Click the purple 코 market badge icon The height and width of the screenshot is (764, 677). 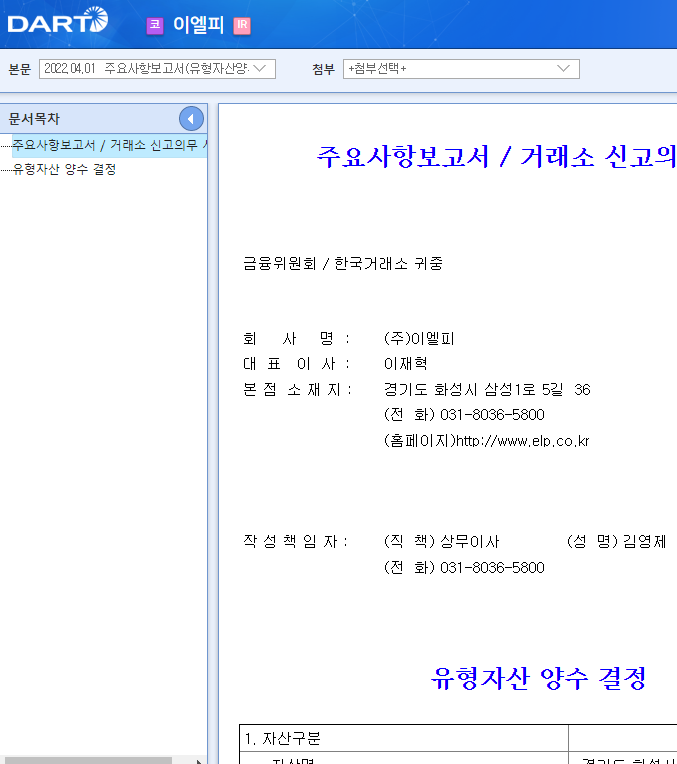(155, 25)
